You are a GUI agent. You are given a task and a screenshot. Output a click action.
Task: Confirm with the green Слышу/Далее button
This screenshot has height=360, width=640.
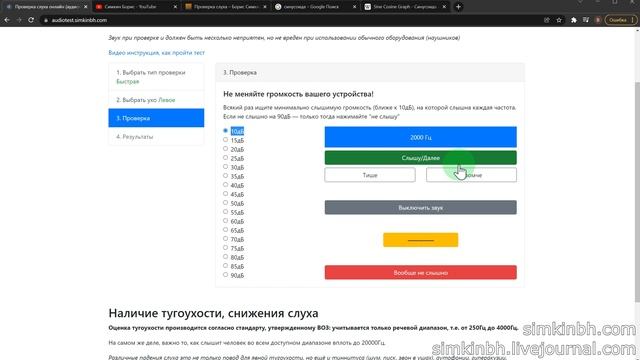[420, 158]
